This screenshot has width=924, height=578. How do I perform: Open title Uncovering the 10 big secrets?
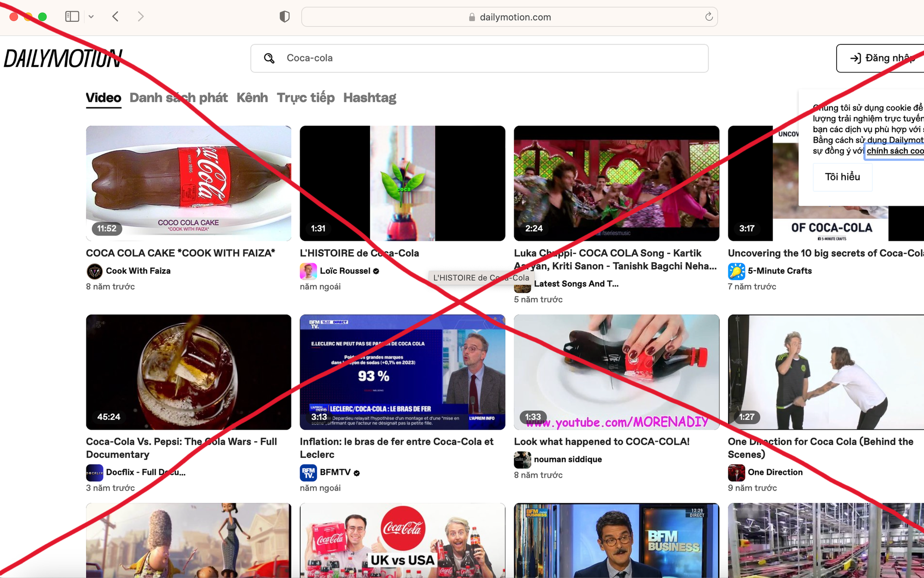pyautogui.click(x=826, y=253)
